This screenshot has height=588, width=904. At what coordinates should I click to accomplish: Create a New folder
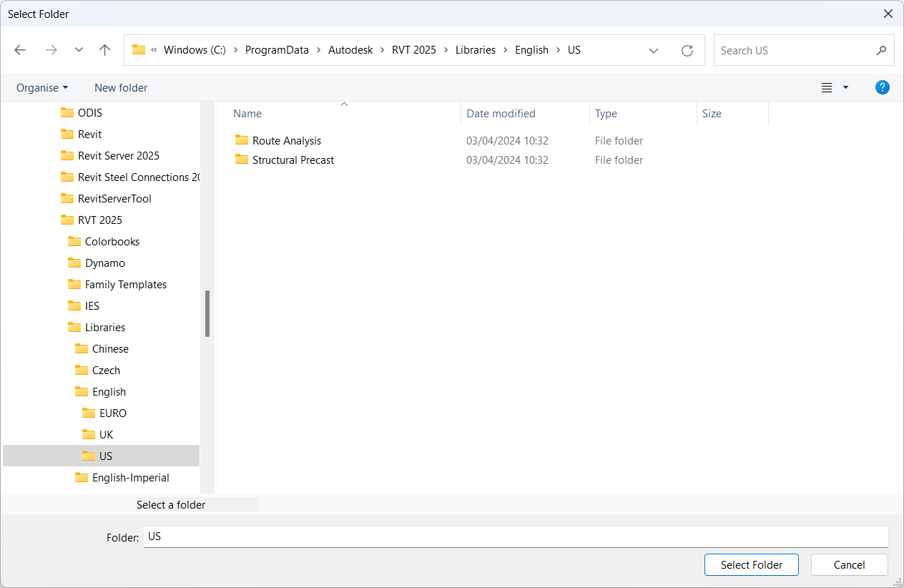click(x=121, y=87)
